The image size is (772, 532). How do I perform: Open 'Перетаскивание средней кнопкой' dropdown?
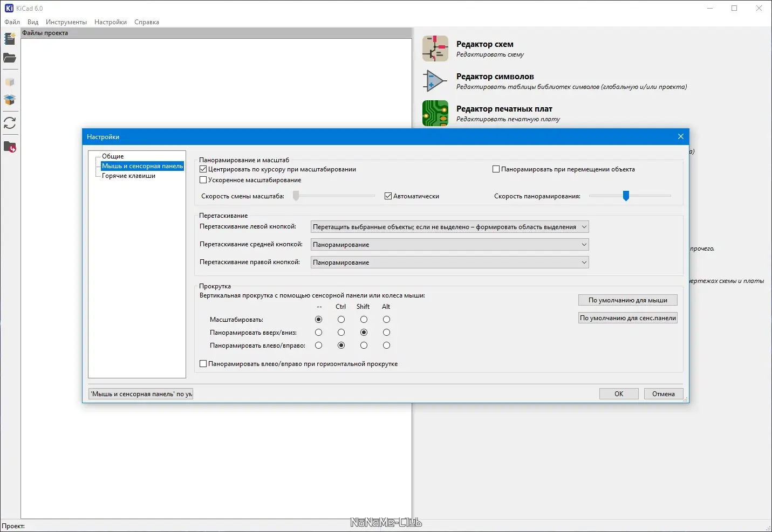(450, 245)
